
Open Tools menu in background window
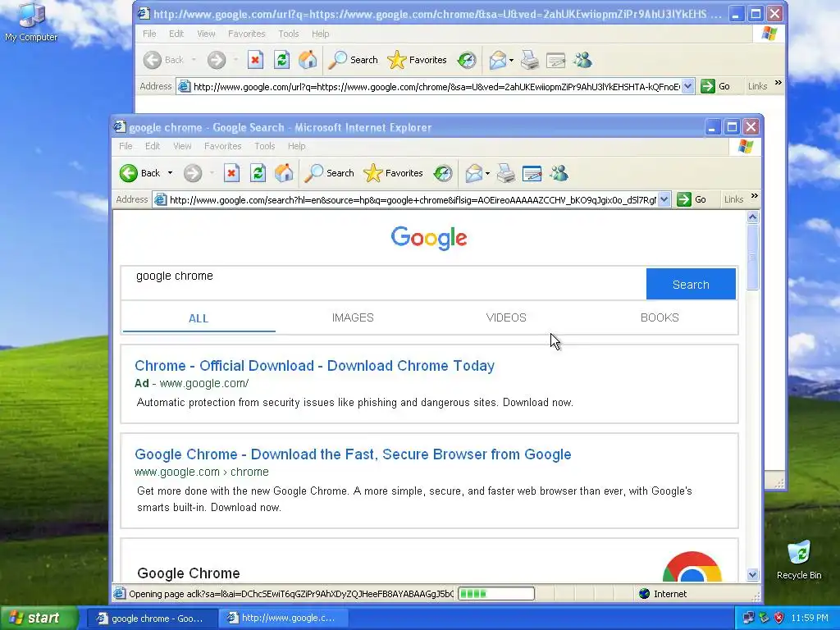click(289, 34)
